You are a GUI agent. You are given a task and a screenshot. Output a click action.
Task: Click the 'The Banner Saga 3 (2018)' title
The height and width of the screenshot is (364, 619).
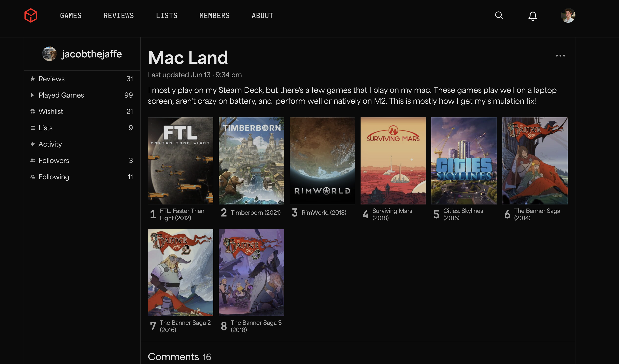pyautogui.click(x=256, y=326)
